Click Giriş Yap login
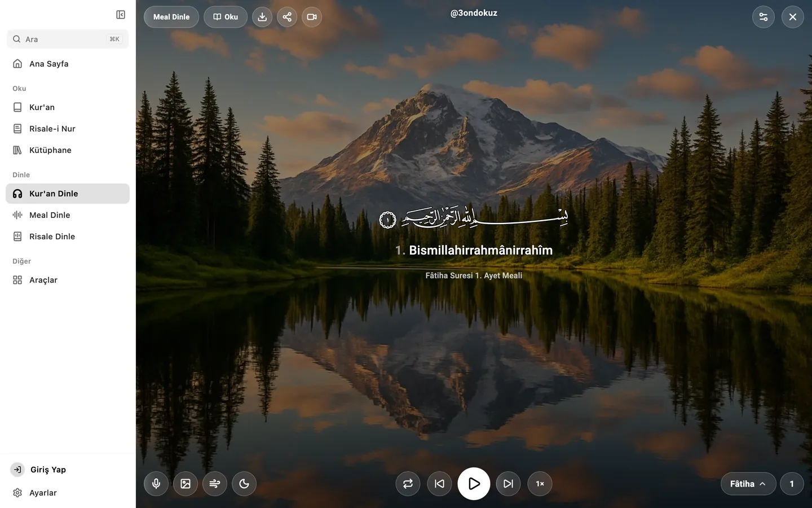 [x=68, y=470]
